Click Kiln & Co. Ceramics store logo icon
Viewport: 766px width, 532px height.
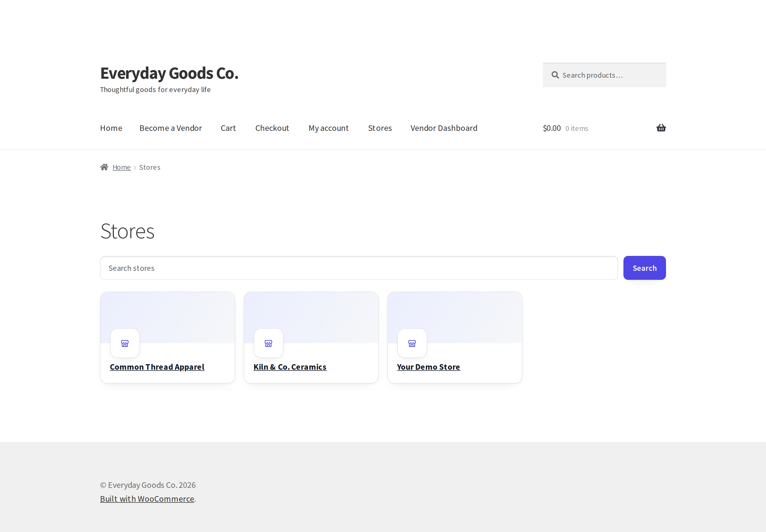(x=268, y=343)
